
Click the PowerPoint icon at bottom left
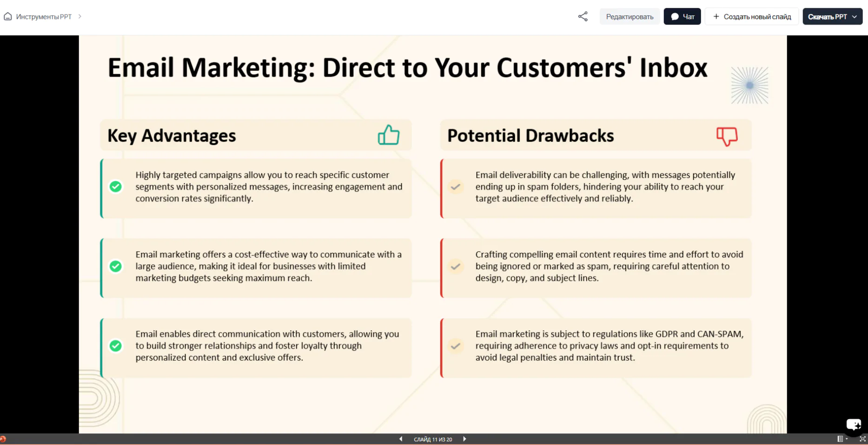click(x=3, y=439)
